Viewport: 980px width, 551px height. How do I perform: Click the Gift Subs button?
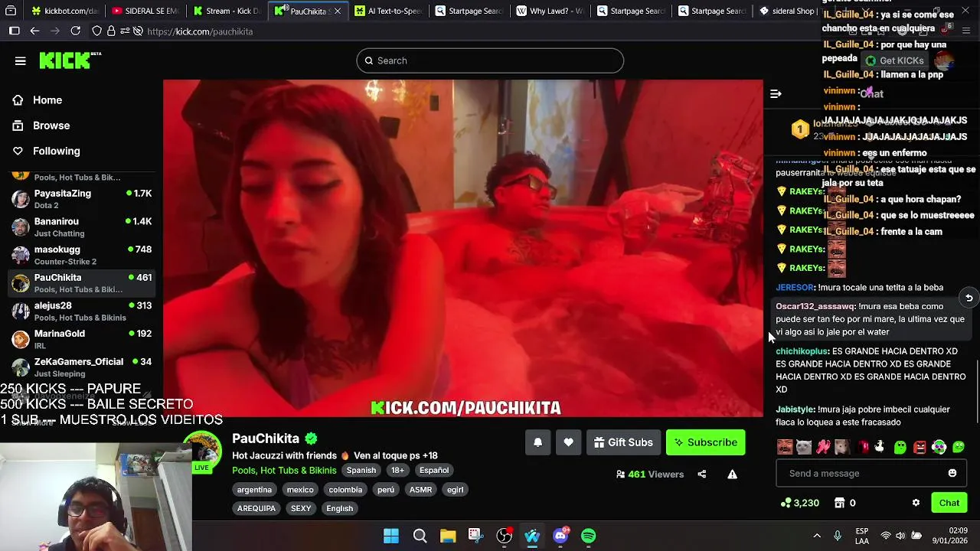(x=623, y=442)
